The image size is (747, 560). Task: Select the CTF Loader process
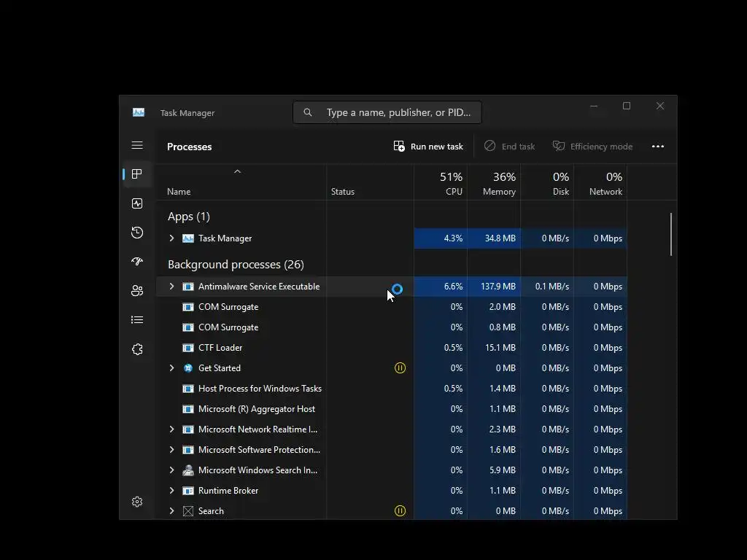pyautogui.click(x=392, y=348)
